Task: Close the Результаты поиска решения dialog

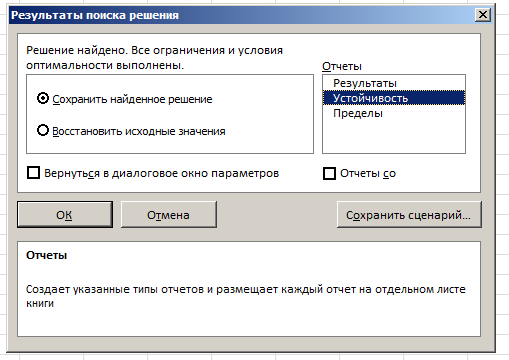Action: point(483,15)
